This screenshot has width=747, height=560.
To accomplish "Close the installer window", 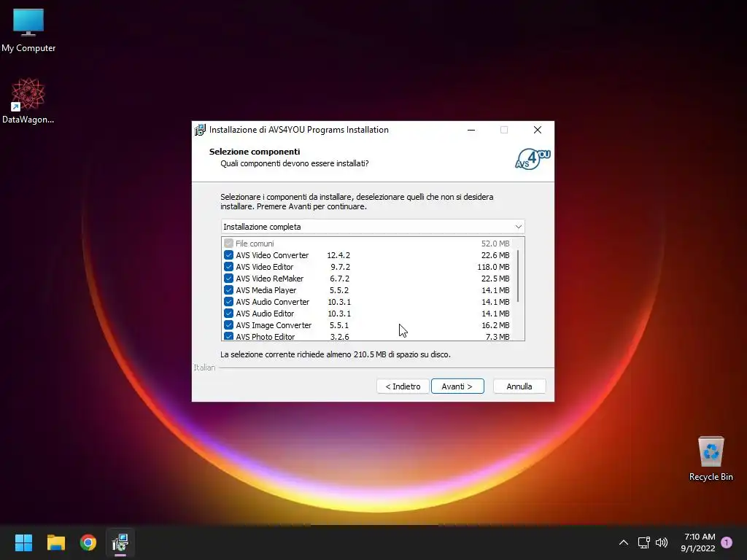I will (538, 130).
